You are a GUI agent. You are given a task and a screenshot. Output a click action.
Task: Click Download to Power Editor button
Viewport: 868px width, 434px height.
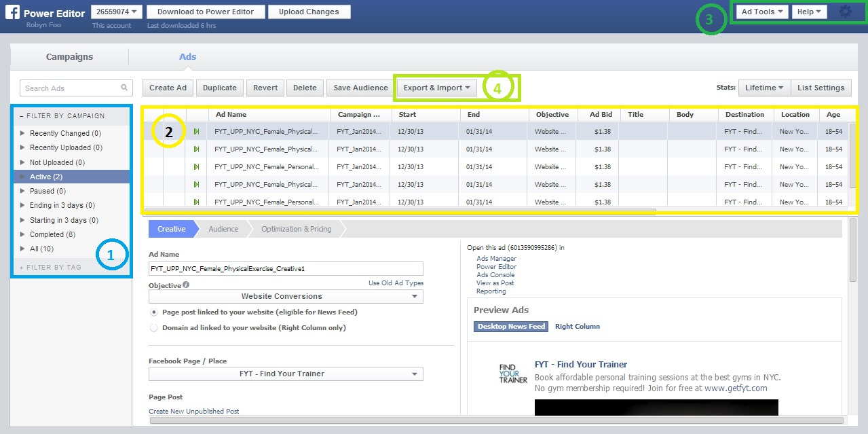point(206,12)
